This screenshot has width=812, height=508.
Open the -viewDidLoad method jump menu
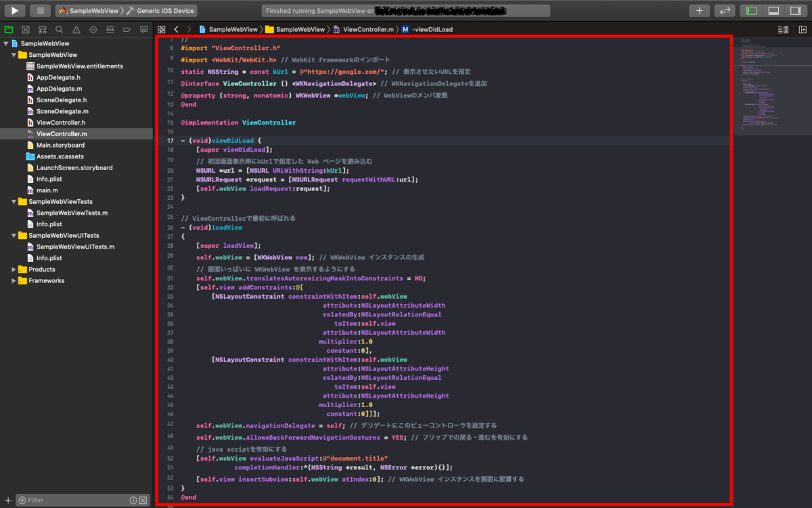tap(427, 29)
